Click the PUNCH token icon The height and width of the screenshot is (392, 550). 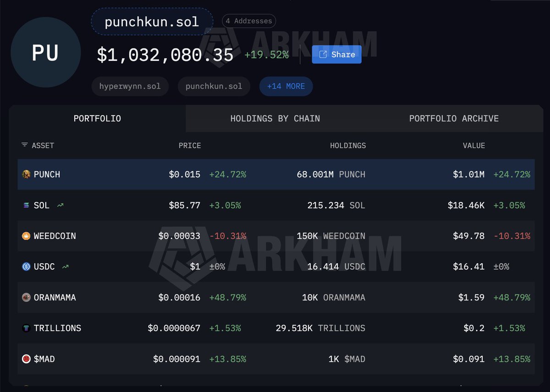26,174
